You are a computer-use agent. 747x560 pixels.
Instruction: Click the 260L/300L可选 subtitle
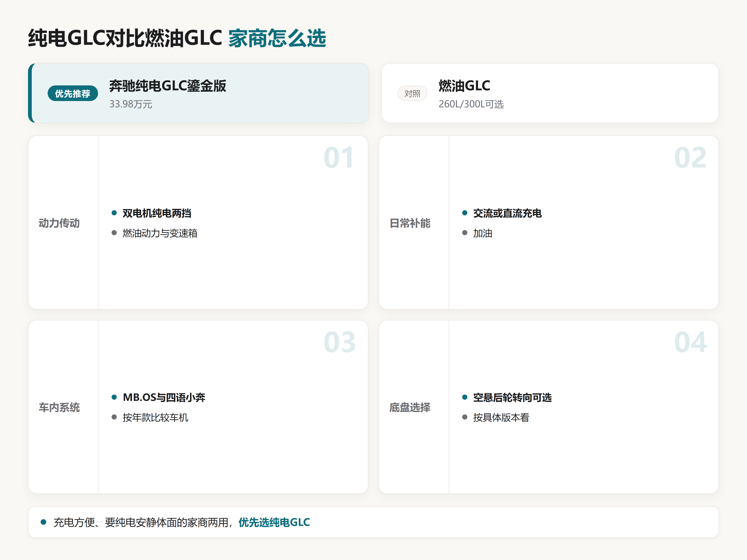click(x=471, y=104)
